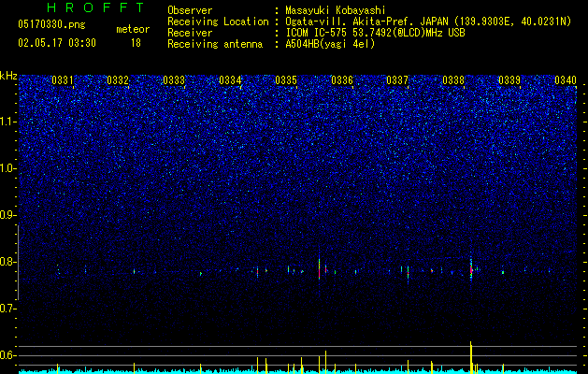Click the Receiving antenna field label
This screenshot has width=588, height=374.
click(215, 44)
